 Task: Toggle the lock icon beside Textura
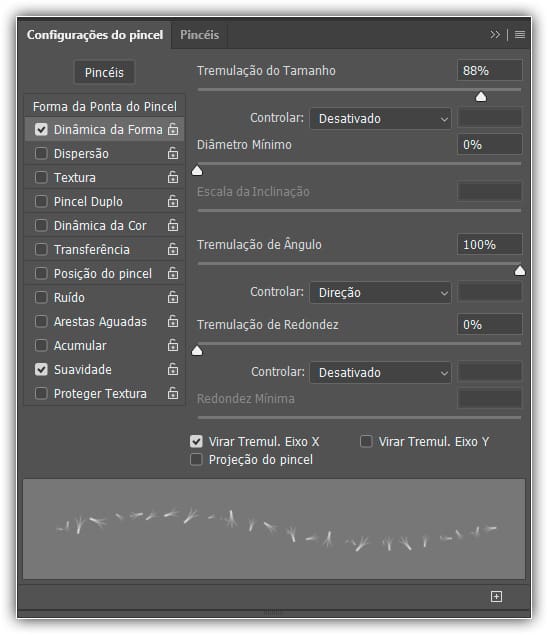click(173, 177)
